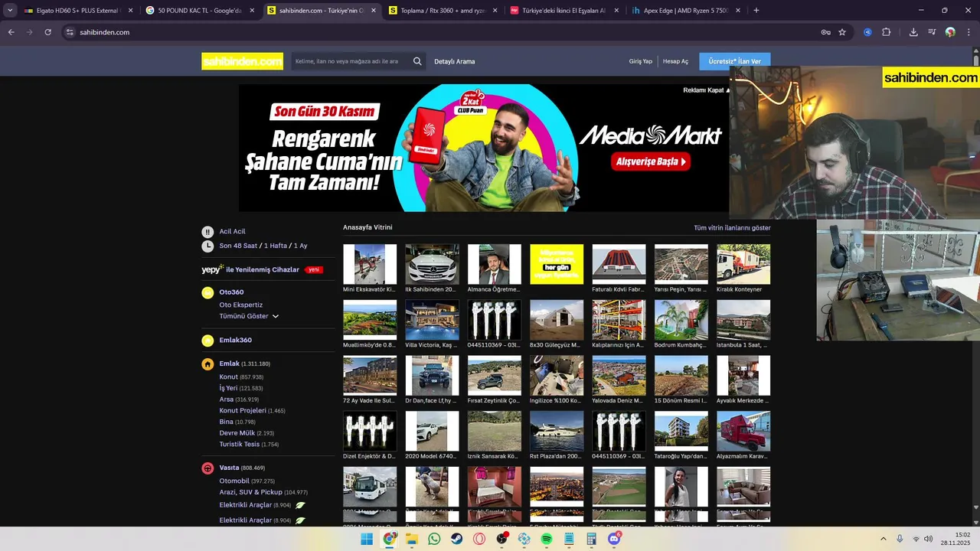Click the Acil Acil exclamation icon
The width and height of the screenshot is (980, 551).
pyautogui.click(x=207, y=232)
